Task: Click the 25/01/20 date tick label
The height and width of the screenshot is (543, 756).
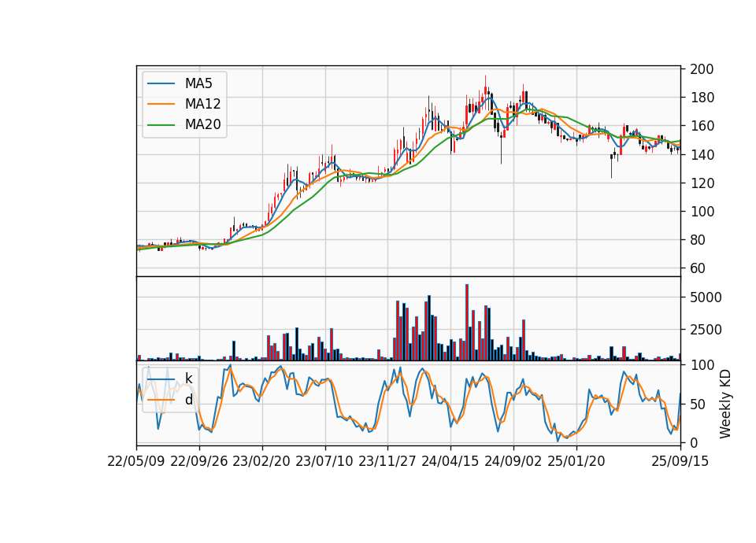Action: pos(576,461)
